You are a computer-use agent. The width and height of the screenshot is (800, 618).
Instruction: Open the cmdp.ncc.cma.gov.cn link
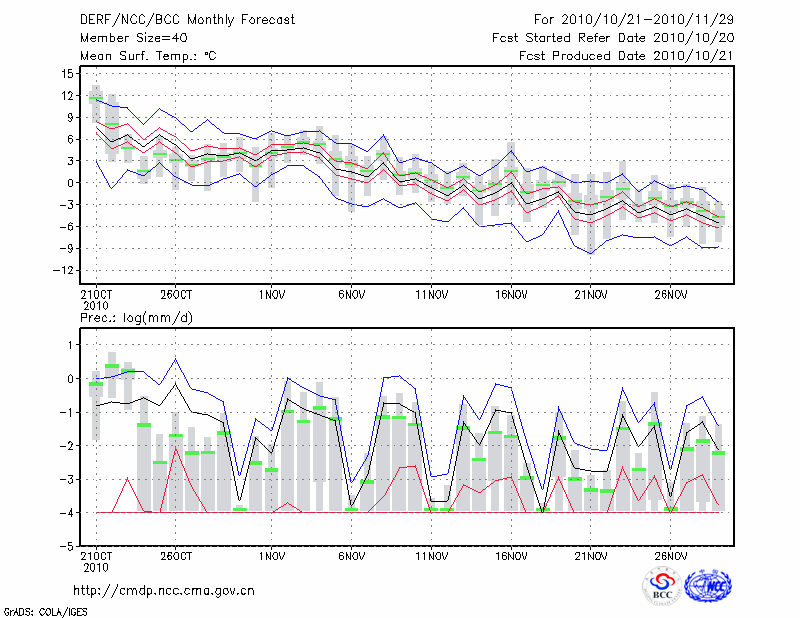click(x=164, y=590)
